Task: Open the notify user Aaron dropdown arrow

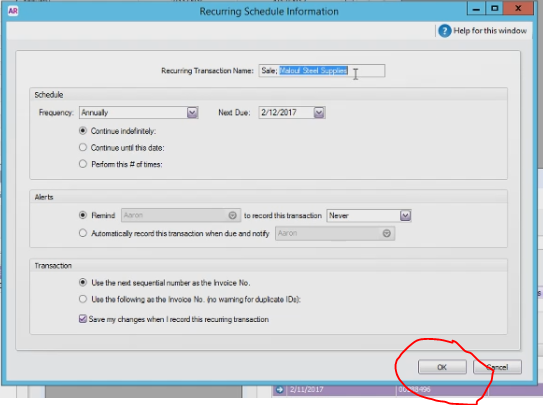Action: point(386,233)
